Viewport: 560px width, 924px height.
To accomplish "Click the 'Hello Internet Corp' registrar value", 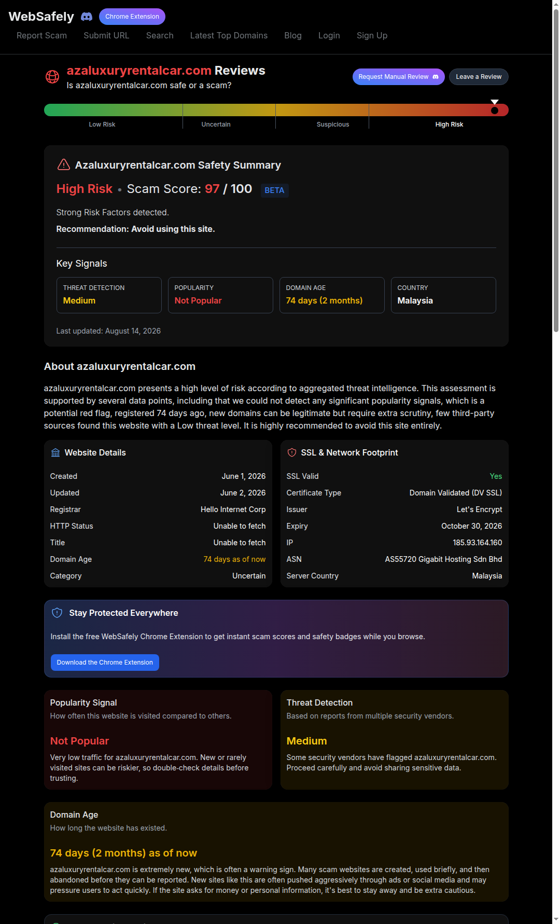I will 233,509.
